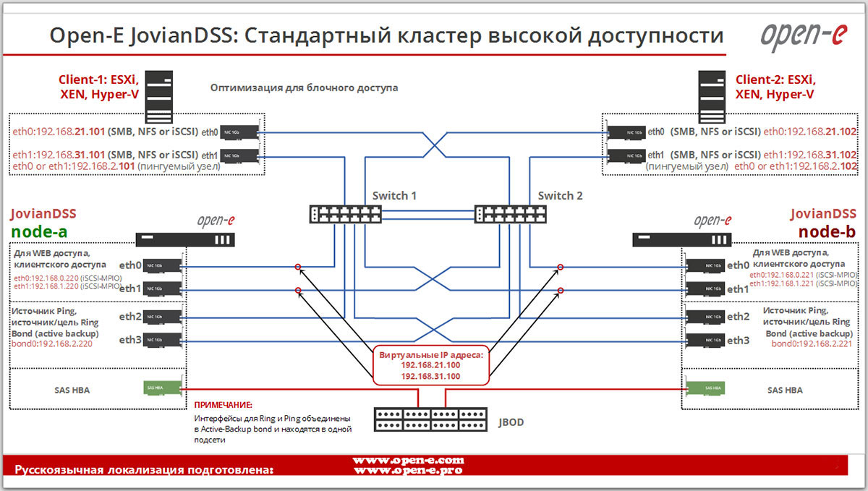Image resolution: width=868 pixels, height=491 pixels.
Task: Click 'Русскоязычная локализация подготовлена:' footer text
Action: coord(145,470)
